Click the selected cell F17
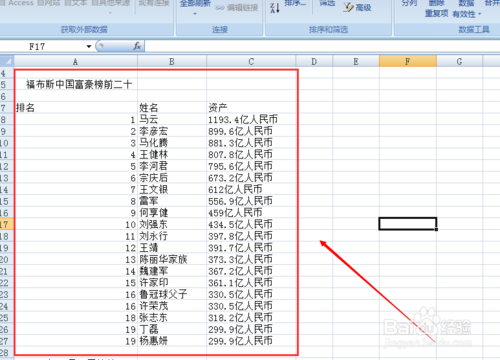This screenshot has height=360, width=500. [408, 224]
